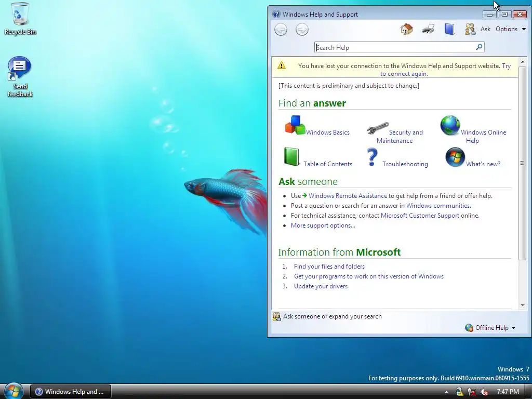Open the What's new? link
The height and width of the screenshot is (399, 532).
click(x=483, y=164)
